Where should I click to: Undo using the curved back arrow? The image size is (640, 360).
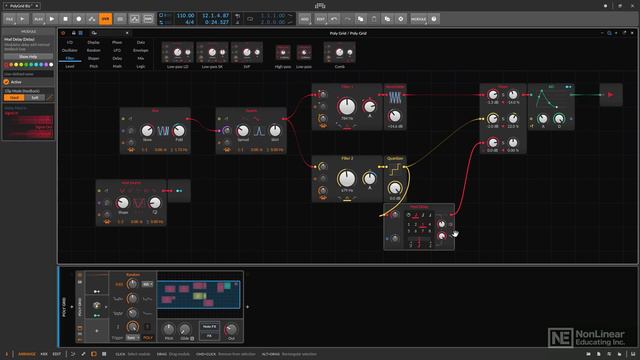(334, 19)
